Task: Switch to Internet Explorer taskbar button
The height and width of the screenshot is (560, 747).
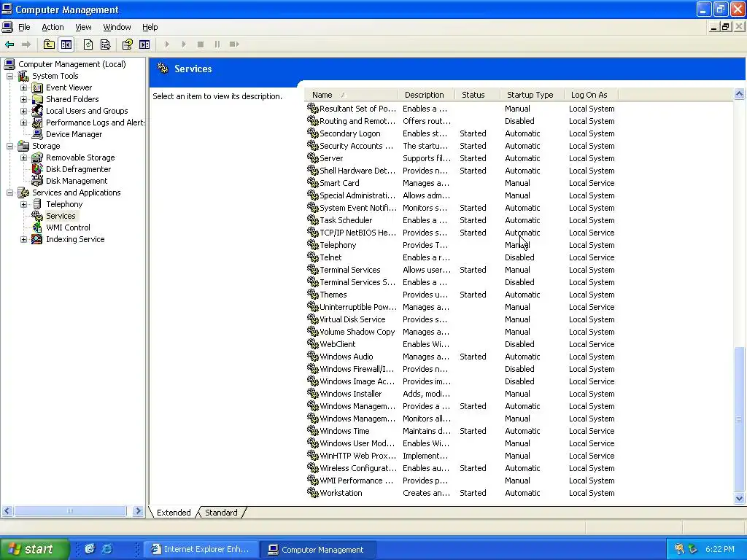Action: 201,549
